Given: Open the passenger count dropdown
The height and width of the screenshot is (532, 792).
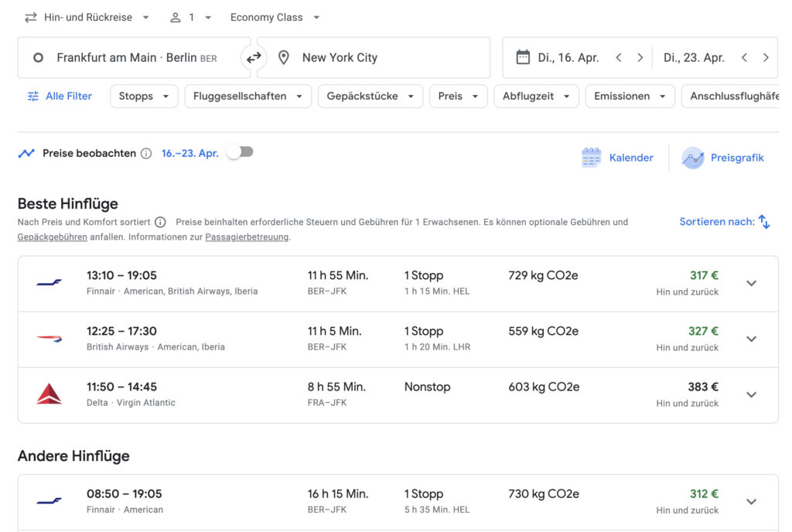Looking at the screenshot, I should point(190,17).
